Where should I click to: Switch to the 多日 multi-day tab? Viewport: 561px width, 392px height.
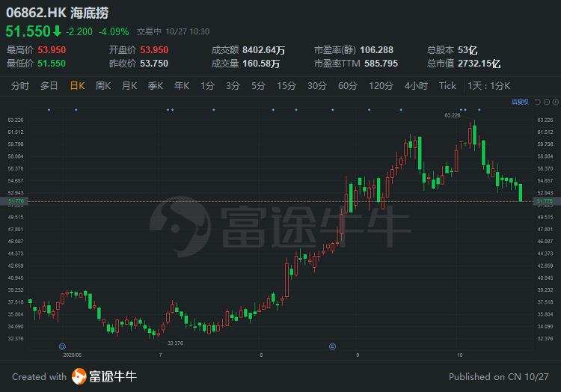pyautogui.click(x=49, y=86)
